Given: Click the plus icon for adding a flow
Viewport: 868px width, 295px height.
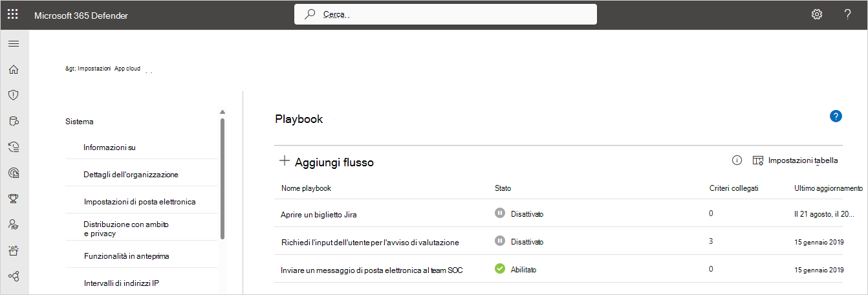Looking at the screenshot, I should (x=284, y=161).
